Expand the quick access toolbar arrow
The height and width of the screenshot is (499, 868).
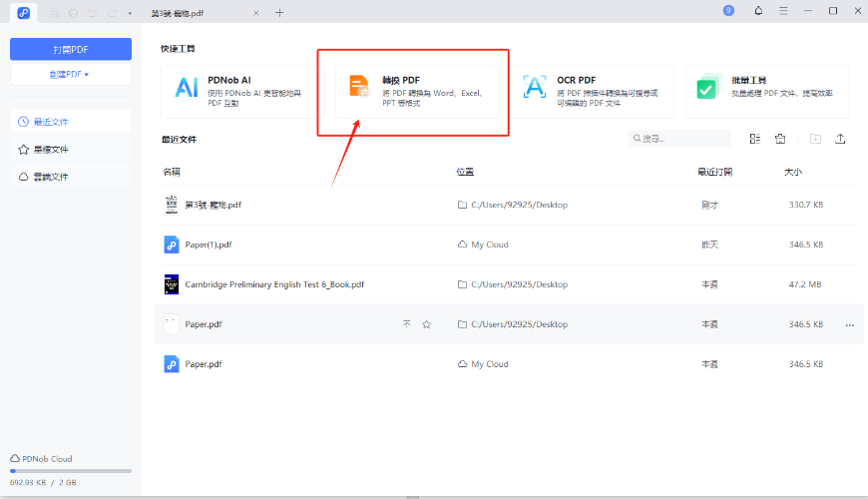(x=130, y=12)
